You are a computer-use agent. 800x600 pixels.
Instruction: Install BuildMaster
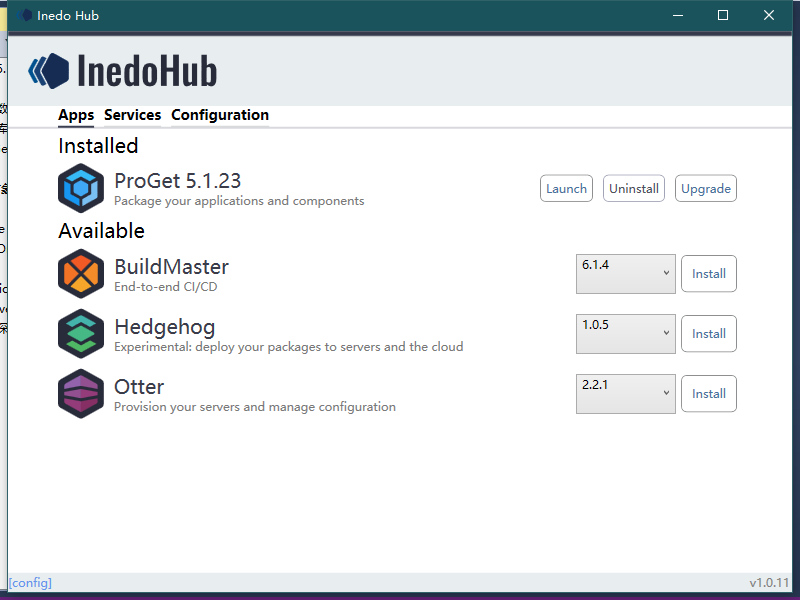coord(709,274)
